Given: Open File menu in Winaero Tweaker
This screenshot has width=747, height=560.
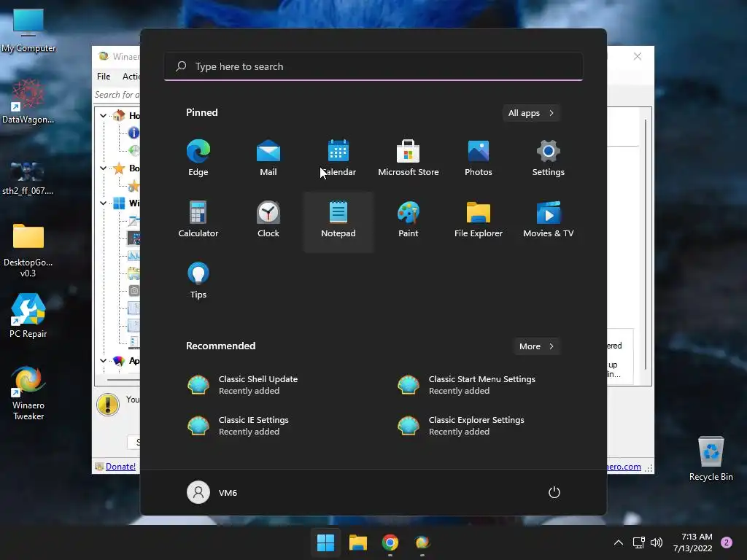Looking at the screenshot, I should [x=104, y=76].
